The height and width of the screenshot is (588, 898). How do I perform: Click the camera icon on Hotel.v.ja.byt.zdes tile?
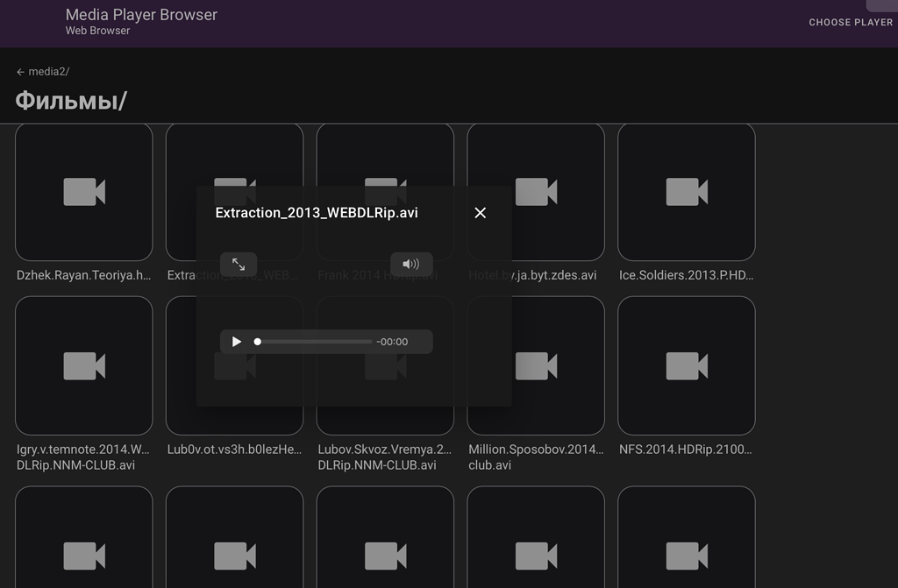pyautogui.click(x=536, y=191)
